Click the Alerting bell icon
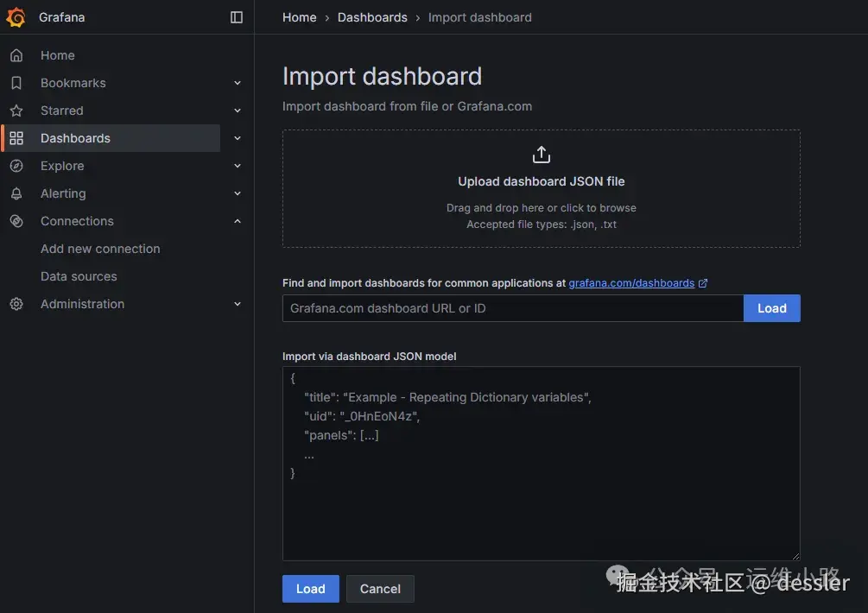This screenshot has width=868, height=613. tap(16, 193)
